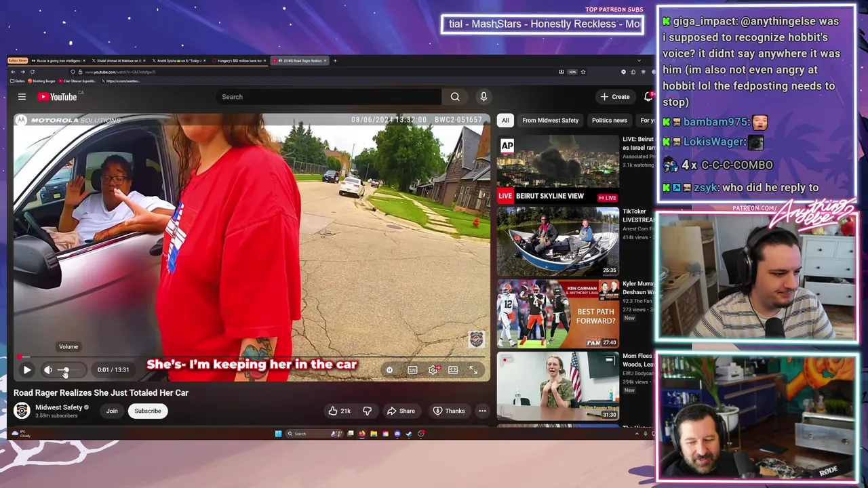Click the YouTube search magnifier button

click(455, 97)
